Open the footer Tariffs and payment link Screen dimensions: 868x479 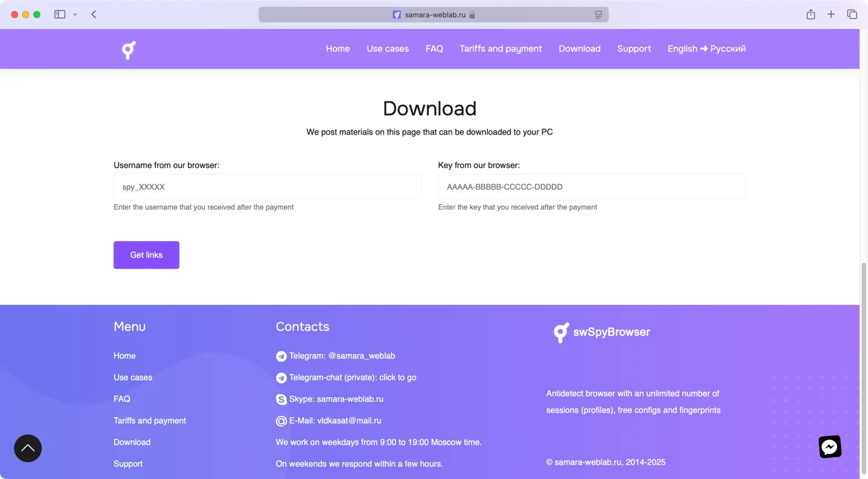point(150,421)
